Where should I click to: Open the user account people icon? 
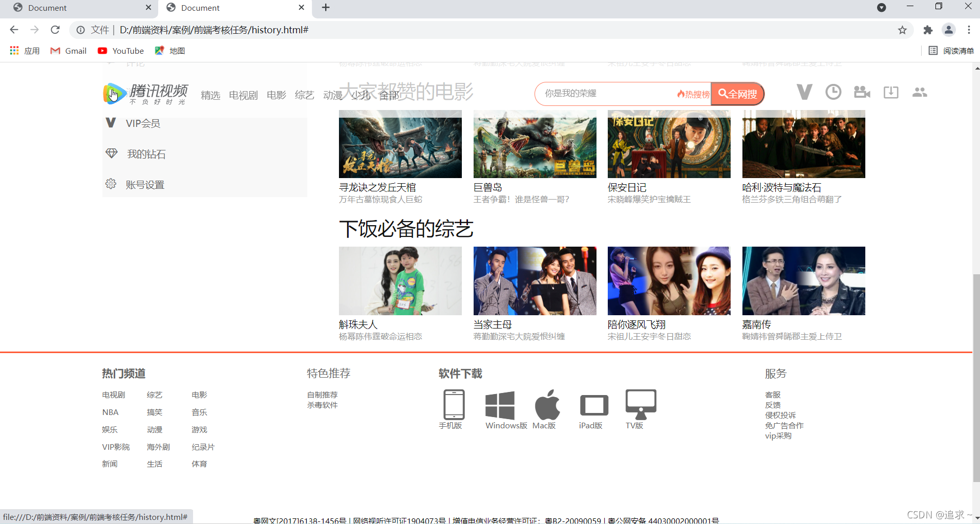[x=920, y=92]
